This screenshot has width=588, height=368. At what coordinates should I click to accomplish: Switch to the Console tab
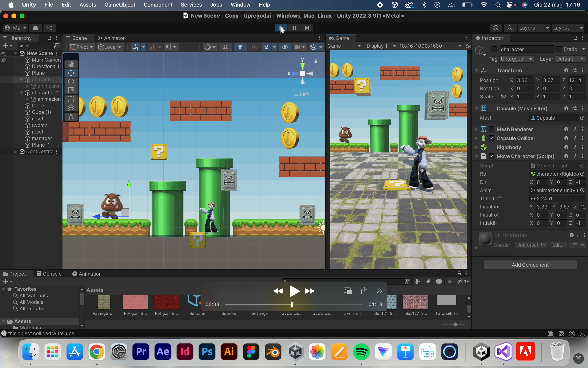pos(49,274)
